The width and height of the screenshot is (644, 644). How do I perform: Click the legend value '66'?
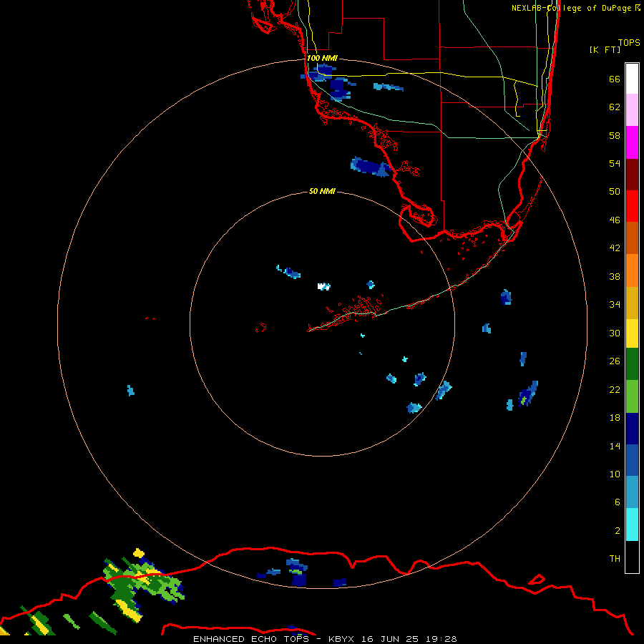(615, 79)
